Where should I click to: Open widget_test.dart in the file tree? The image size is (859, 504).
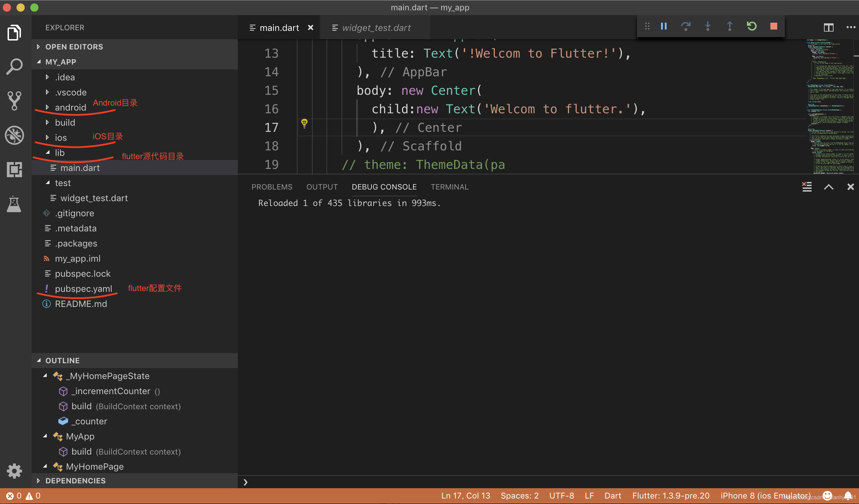135,198
